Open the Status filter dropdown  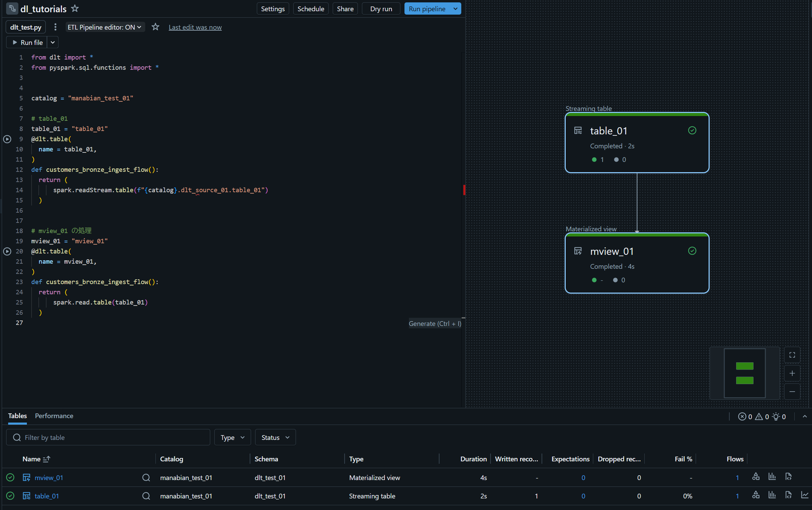275,437
